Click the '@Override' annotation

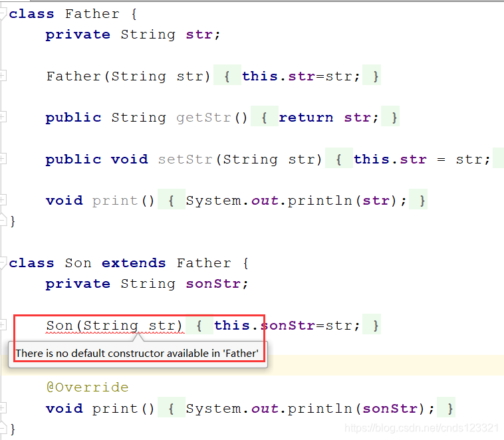[87, 387]
